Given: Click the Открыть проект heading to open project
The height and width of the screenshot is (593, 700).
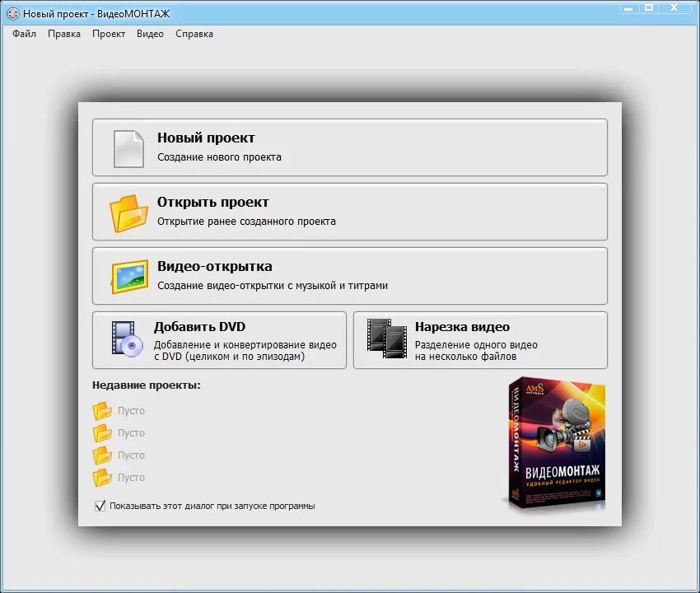Looking at the screenshot, I should coord(213,203).
